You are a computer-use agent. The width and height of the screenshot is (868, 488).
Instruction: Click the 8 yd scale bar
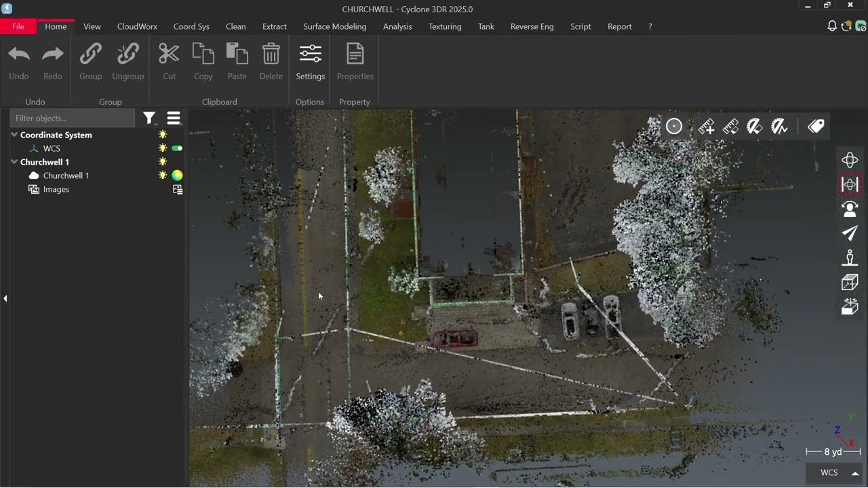833,451
